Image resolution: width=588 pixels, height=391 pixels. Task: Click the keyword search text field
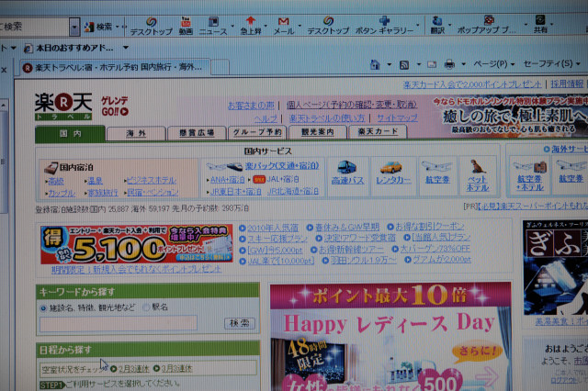point(119,324)
